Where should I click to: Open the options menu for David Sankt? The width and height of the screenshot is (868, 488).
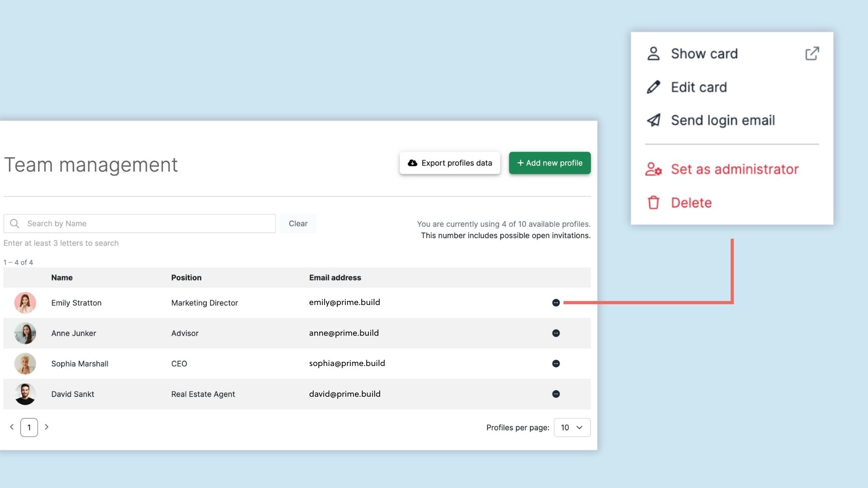point(556,394)
